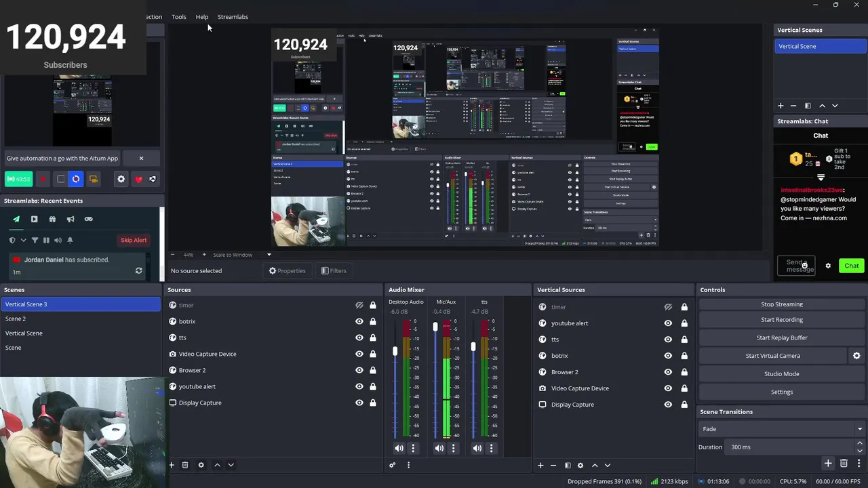This screenshot has height=488, width=868.
Task: Add a source in Vertical Sources panel
Action: [540, 465]
